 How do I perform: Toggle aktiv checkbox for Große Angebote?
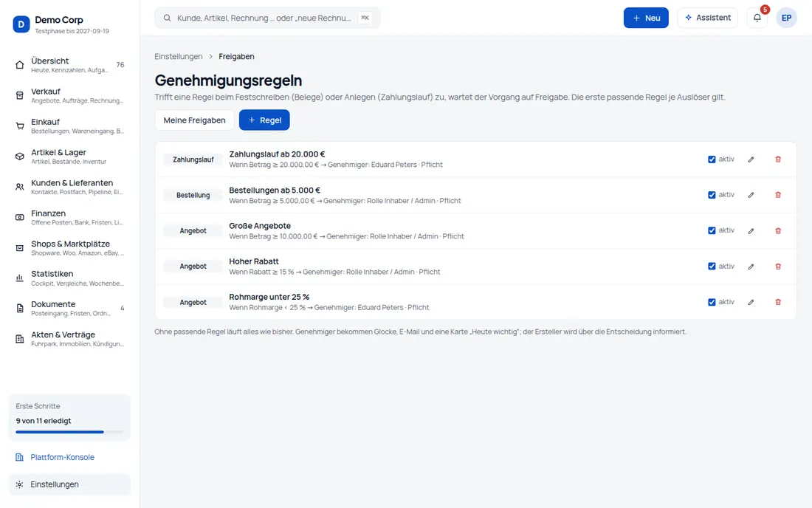(712, 231)
